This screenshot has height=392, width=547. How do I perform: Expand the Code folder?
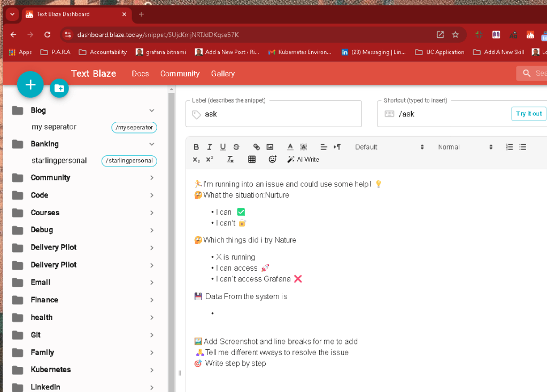click(x=152, y=195)
